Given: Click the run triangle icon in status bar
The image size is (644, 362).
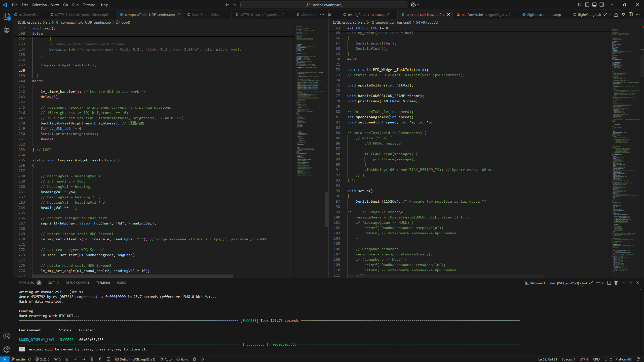Looking at the screenshot, I should 203,359.
